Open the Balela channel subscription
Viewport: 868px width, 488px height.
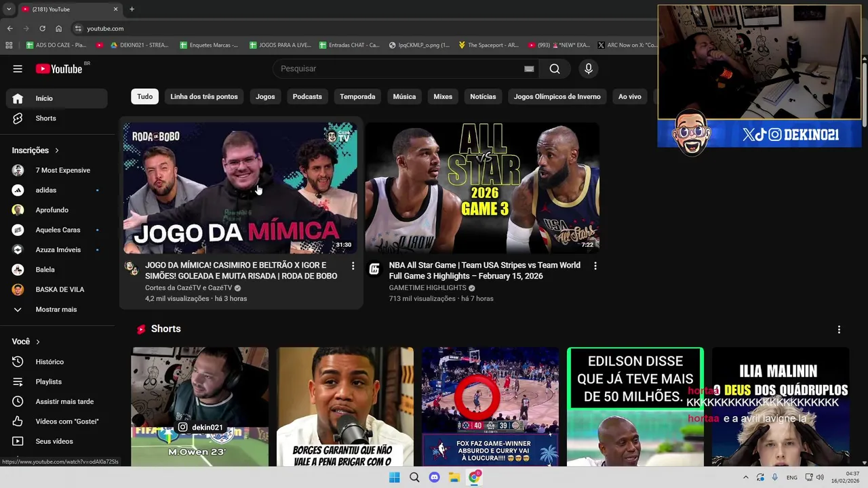tap(57, 270)
